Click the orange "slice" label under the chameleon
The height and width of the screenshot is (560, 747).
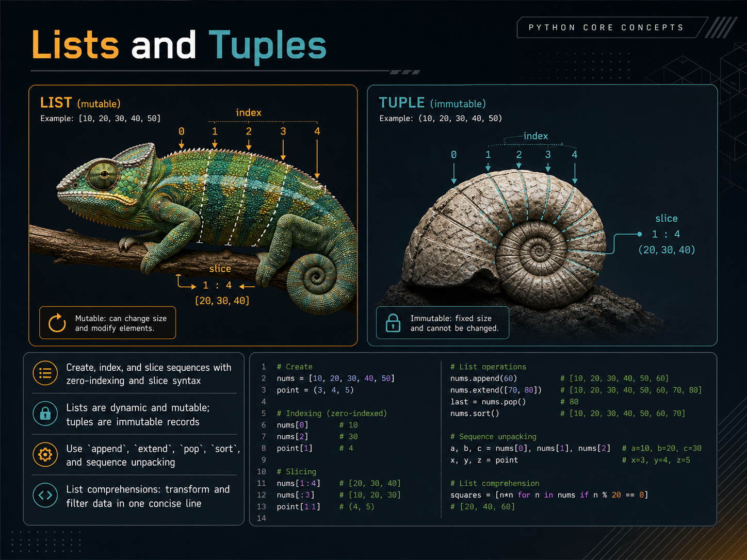click(220, 269)
